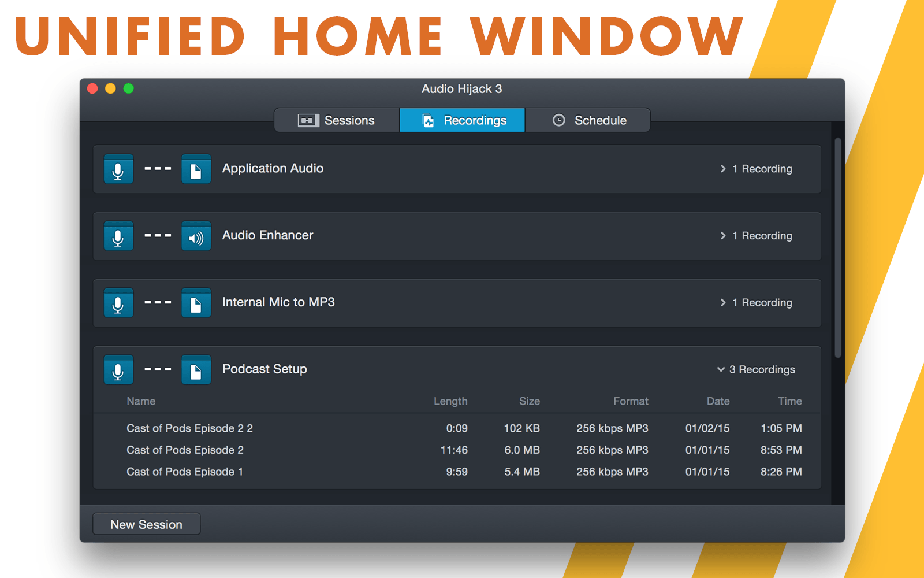The image size is (924, 578).
Task: Click '1 Recording' label in Audio Enhancer row
Action: pos(762,236)
